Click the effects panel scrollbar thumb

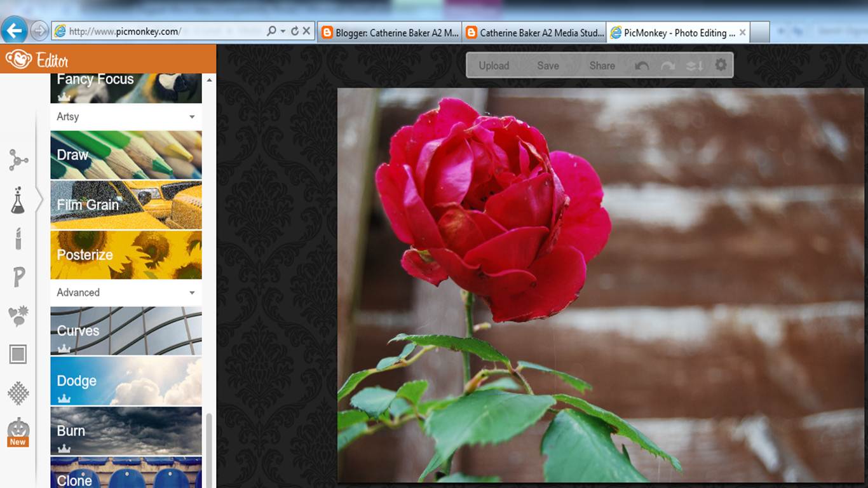(x=210, y=450)
